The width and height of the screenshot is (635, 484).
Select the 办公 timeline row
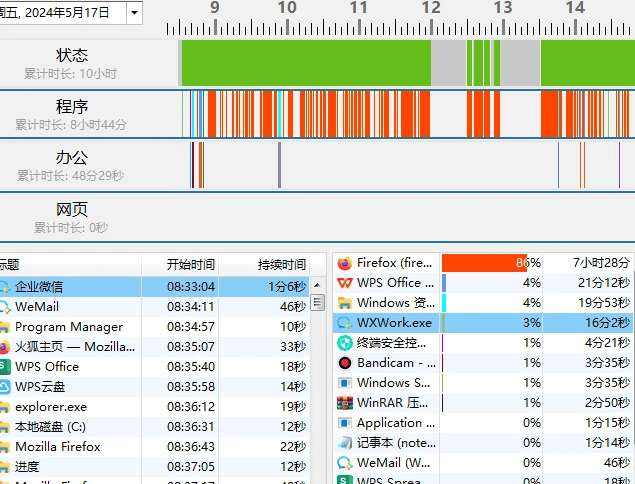point(318,165)
